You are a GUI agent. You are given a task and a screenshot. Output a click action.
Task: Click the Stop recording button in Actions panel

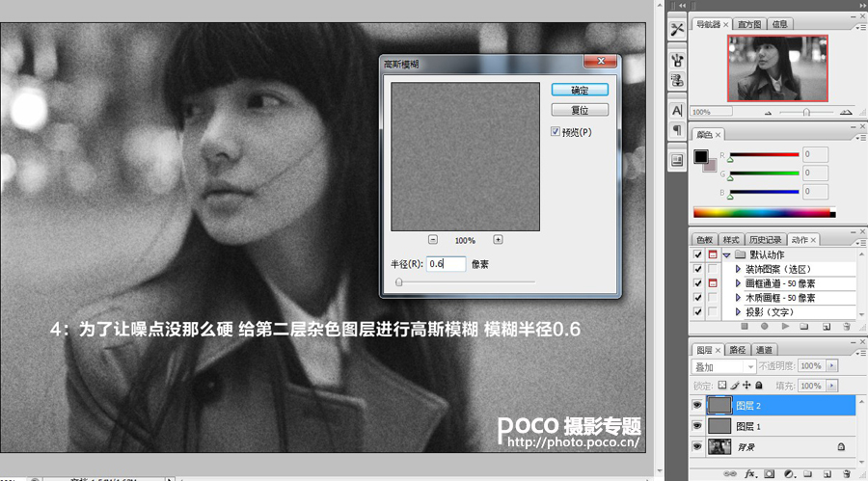coord(745,327)
